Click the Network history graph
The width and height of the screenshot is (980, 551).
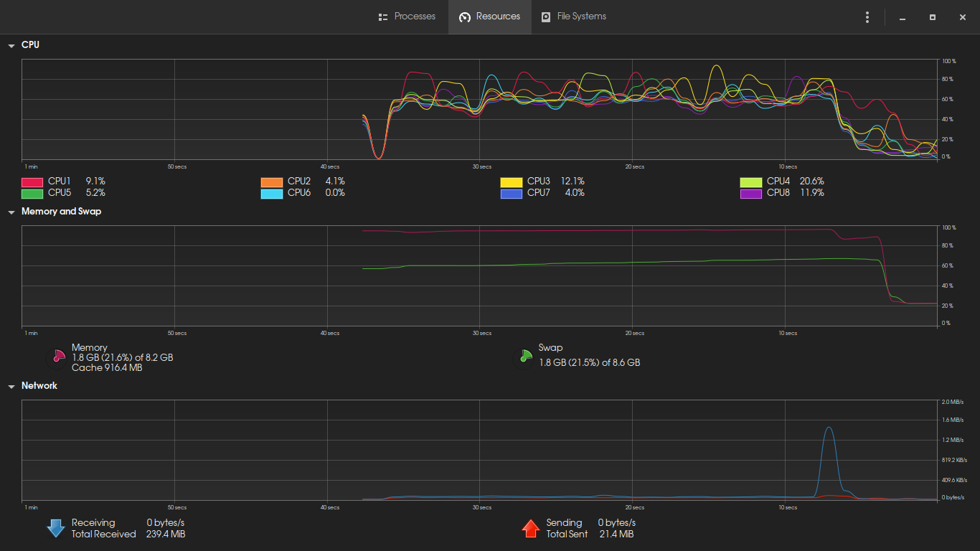pos(479,450)
